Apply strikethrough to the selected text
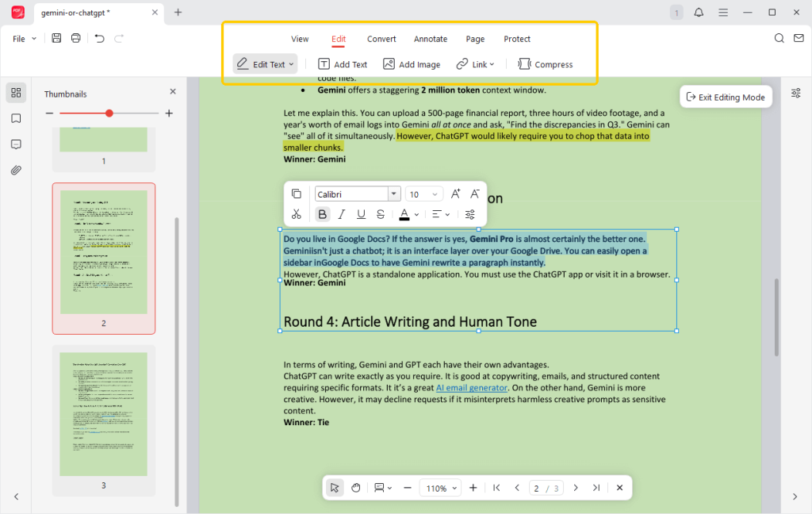This screenshot has height=514, width=812. (381, 214)
